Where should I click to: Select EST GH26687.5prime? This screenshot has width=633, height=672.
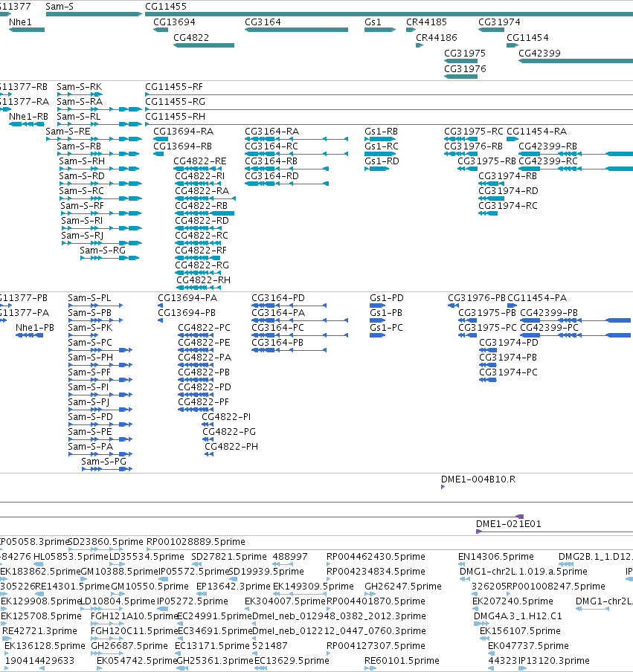pyautogui.click(x=129, y=646)
